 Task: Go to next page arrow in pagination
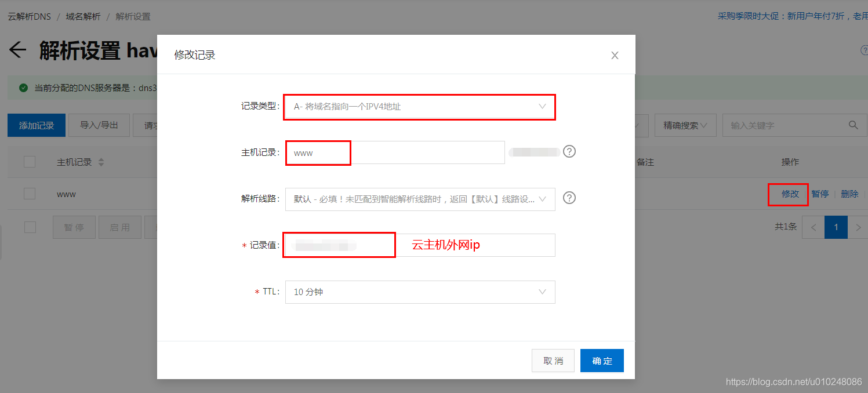[858, 227]
